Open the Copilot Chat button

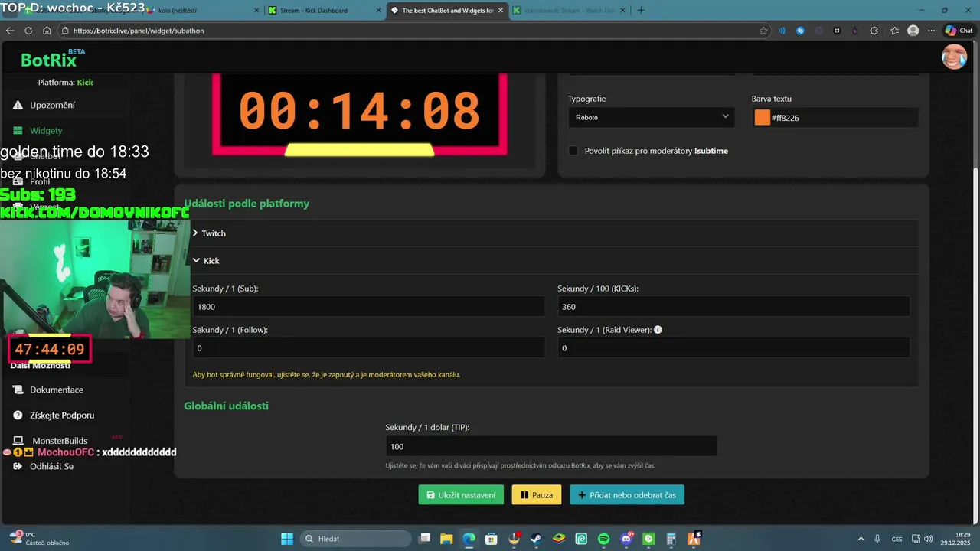pyautogui.click(x=959, y=31)
